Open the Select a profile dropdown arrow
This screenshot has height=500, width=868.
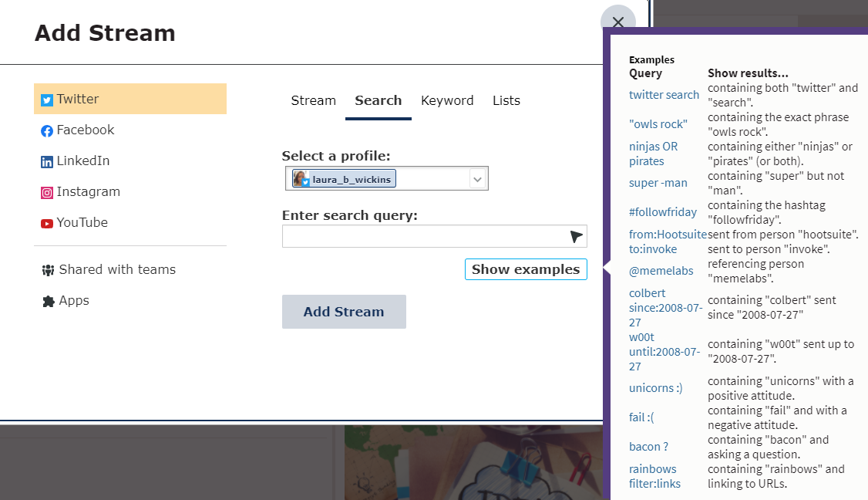478,178
